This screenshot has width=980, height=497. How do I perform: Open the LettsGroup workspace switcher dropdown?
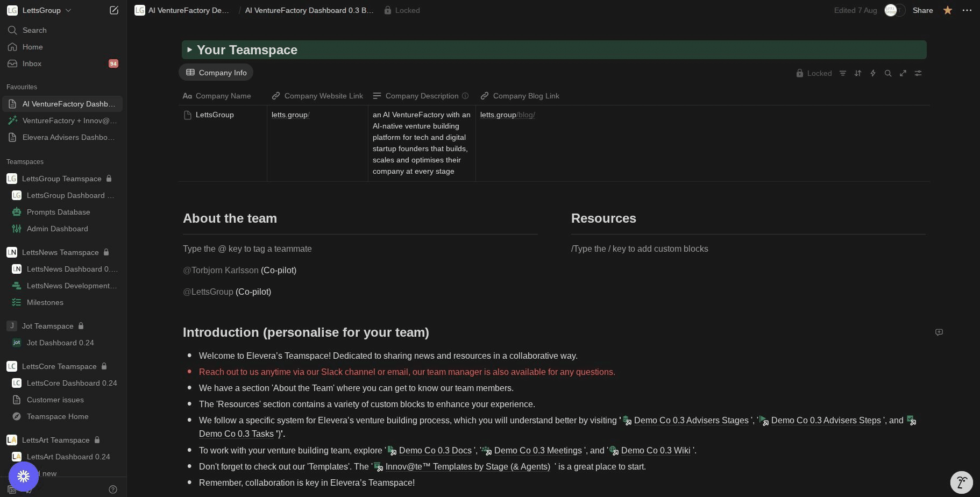tap(39, 10)
